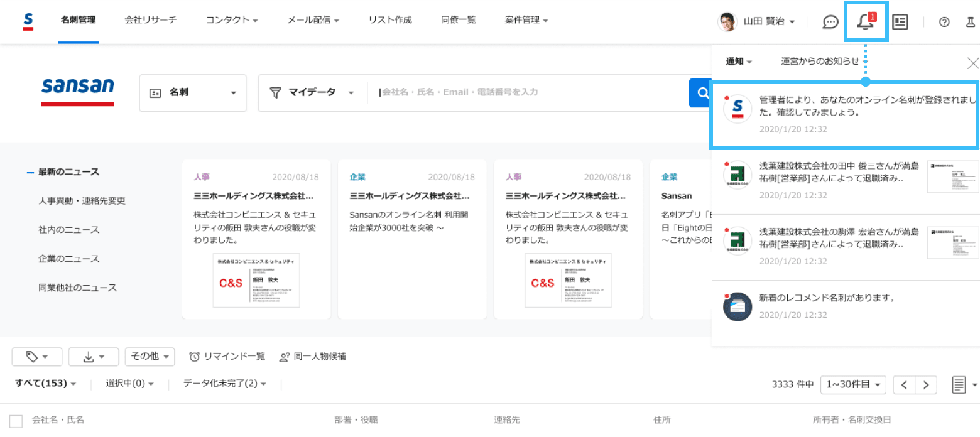
Task: Click the リマインド一覧 link
Action: (x=234, y=357)
